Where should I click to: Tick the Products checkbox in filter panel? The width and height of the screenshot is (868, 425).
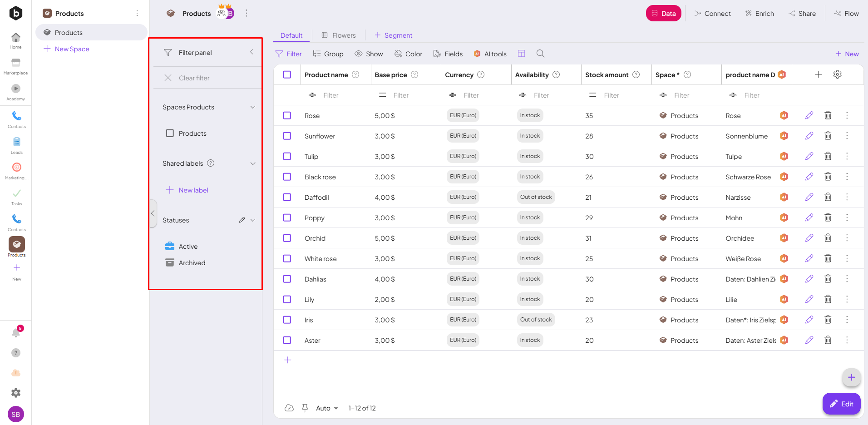[170, 133]
